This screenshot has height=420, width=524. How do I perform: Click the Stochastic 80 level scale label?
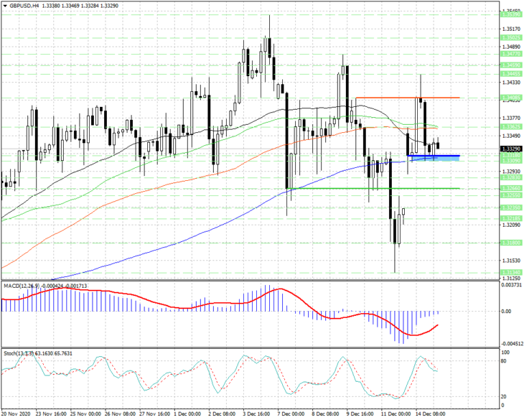click(504, 361)
